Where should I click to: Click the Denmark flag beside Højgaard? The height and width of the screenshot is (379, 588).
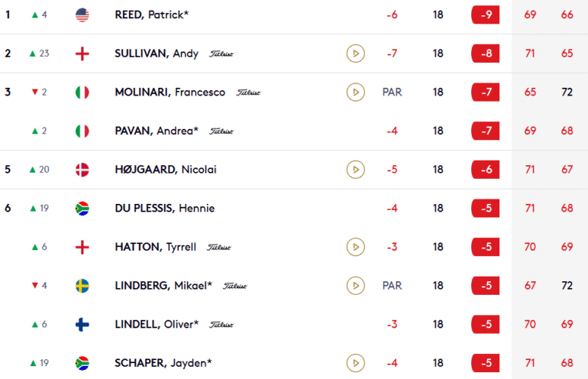(x=82, y=170)
